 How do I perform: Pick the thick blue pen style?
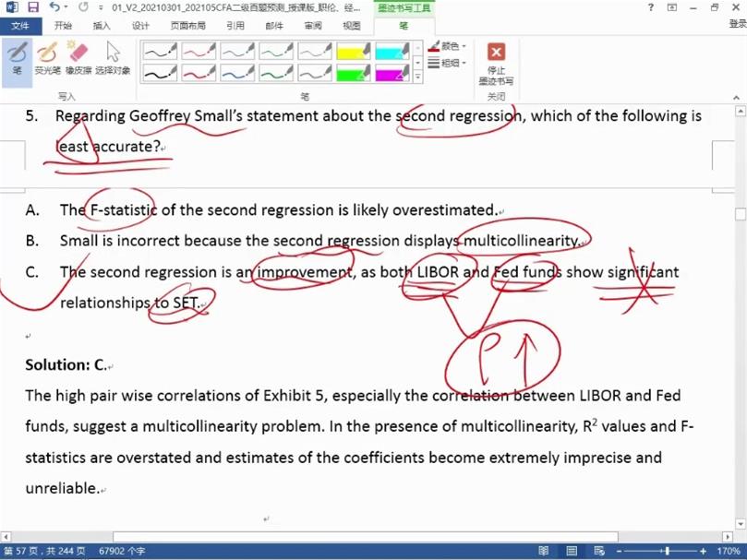pyautogui.click(x=237, y=73)
